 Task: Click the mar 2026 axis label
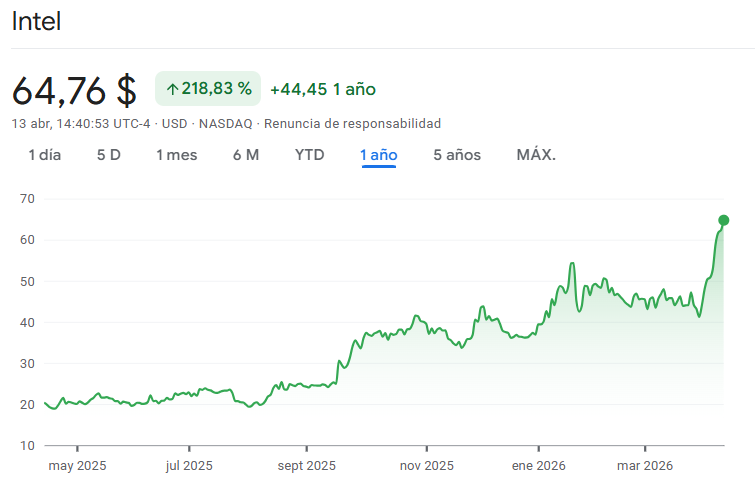645,466
